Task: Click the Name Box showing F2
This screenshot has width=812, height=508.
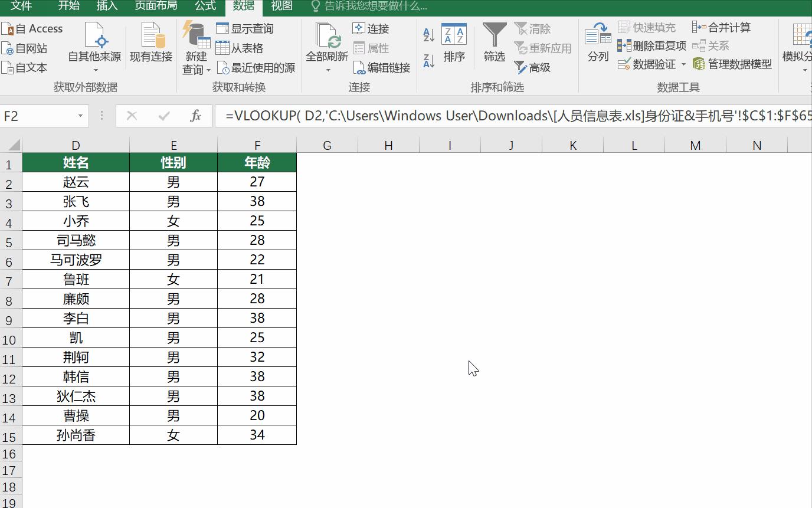Action: [x=38, y=116]
